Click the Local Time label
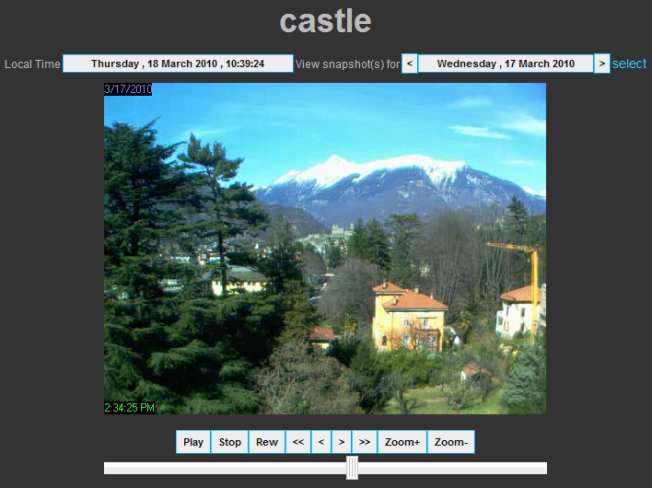652x488 pixels. pyautogui.click(x=32, y=64)
